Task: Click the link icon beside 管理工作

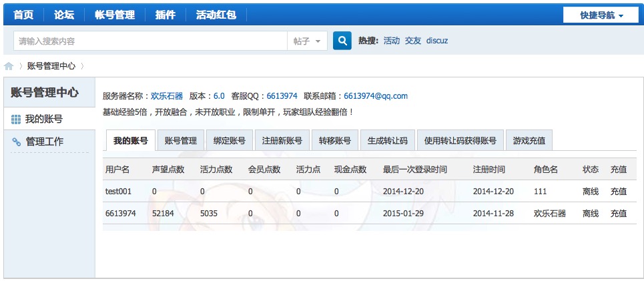Action: tap(17, 142)
